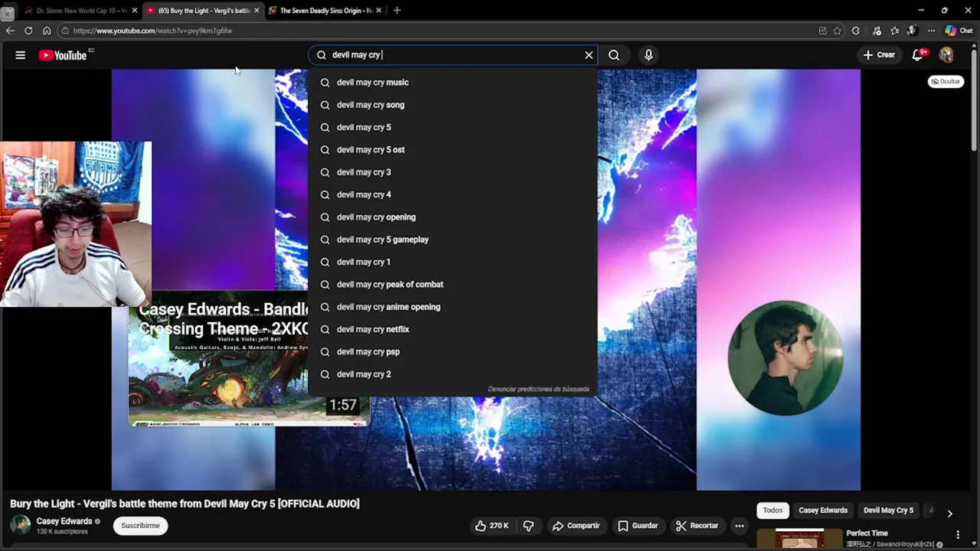Choose 'devil may cry 5 gameplay' suggestion

[452, 240]
